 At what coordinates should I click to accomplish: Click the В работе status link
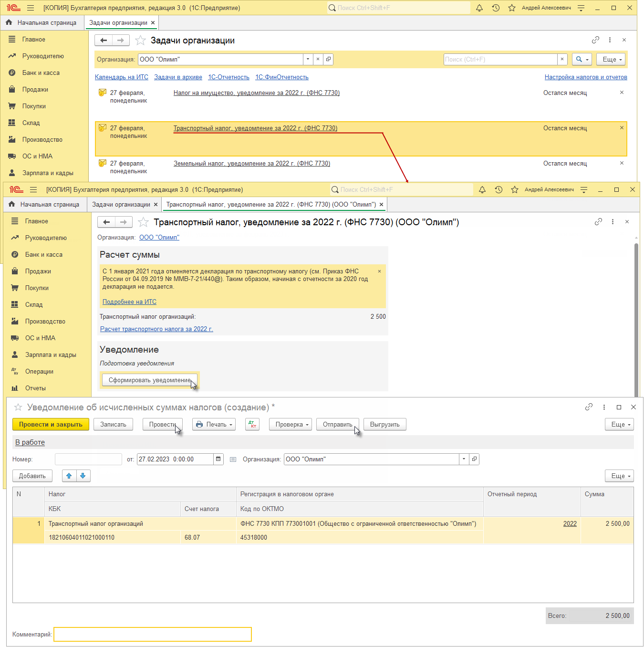(30, 442)
